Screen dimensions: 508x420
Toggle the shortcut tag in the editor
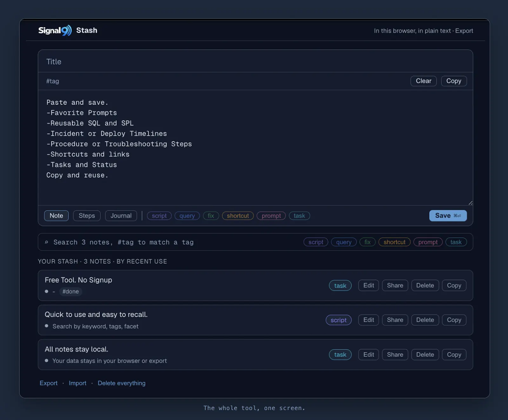(x=238, y=216)
